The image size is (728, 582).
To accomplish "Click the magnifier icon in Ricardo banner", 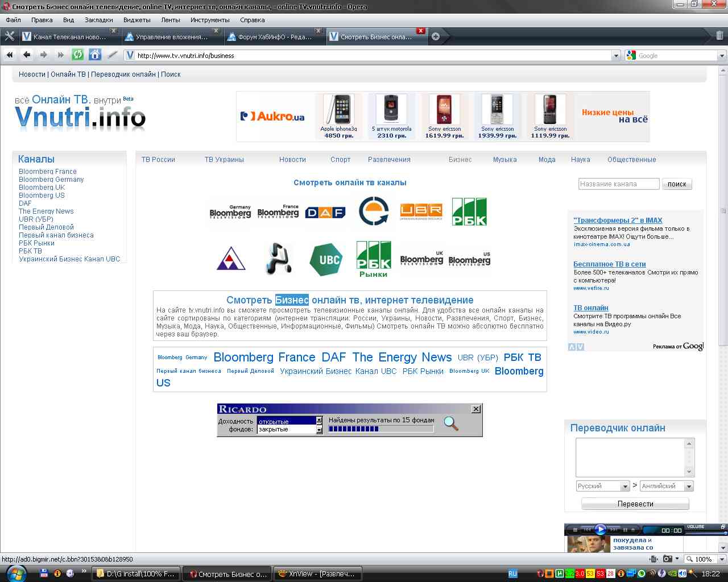I will [451, 423].
